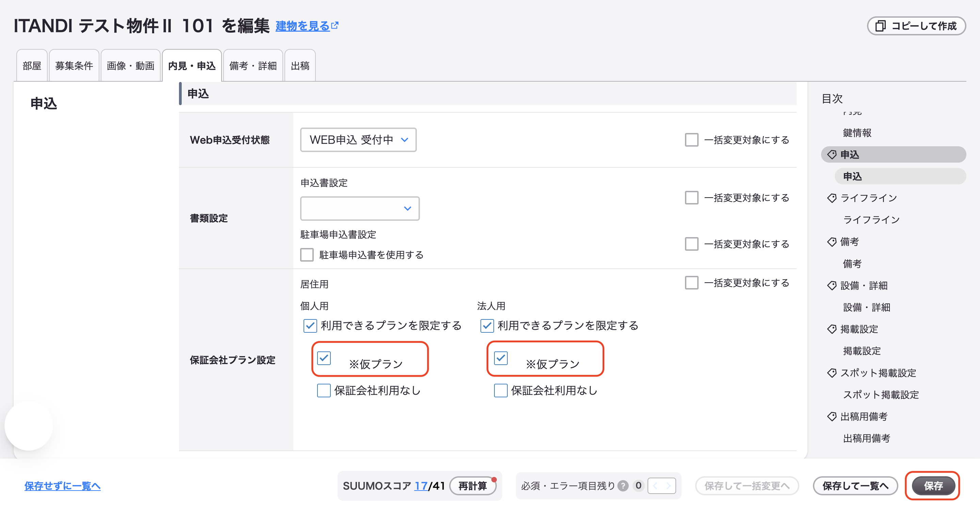Click the tag icon beside 出稿用備考 heading
This screenshot has height=513, width=980.
[832, 417]
